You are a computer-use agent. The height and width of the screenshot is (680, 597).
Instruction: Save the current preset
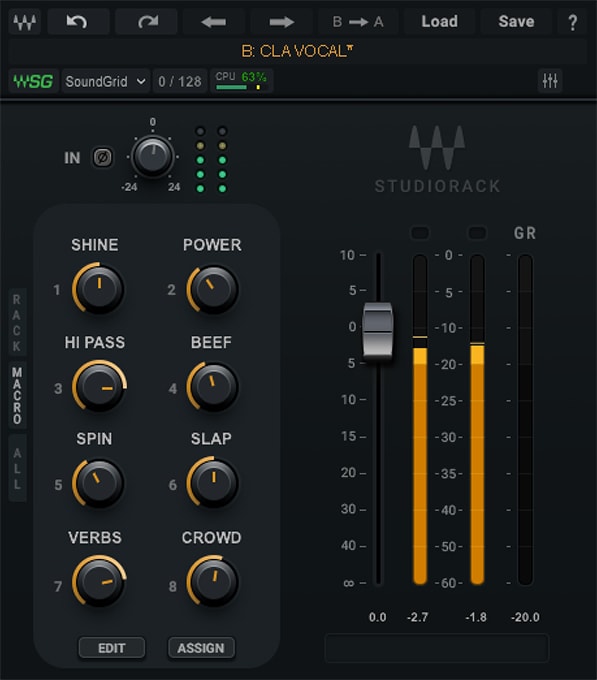pos(516,22)
